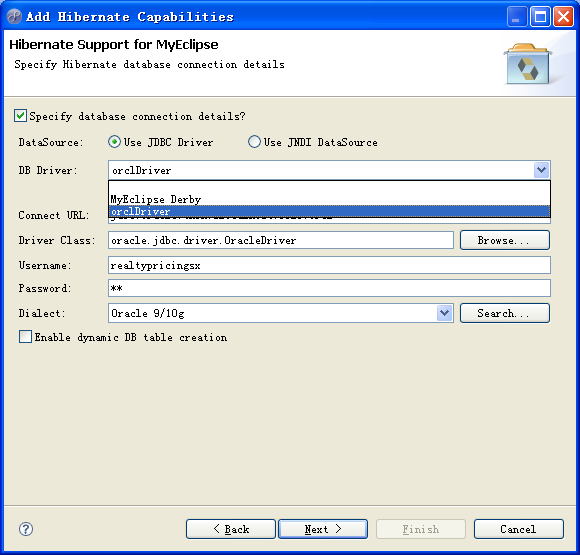Click Next to continue wizard

[x=323, y=529]
